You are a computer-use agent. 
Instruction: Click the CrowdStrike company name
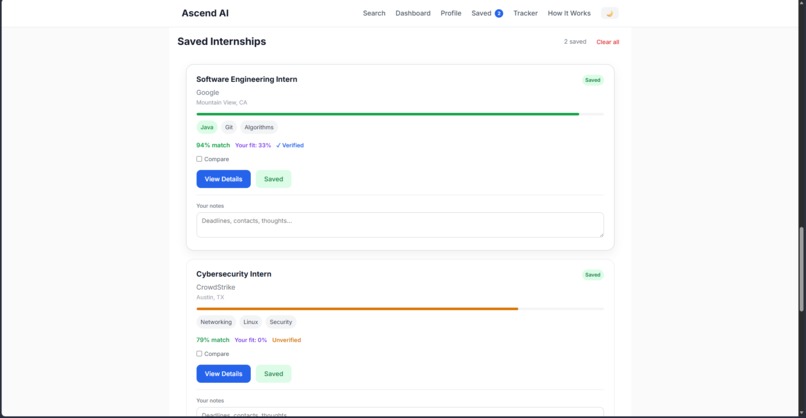coord(216,287)
